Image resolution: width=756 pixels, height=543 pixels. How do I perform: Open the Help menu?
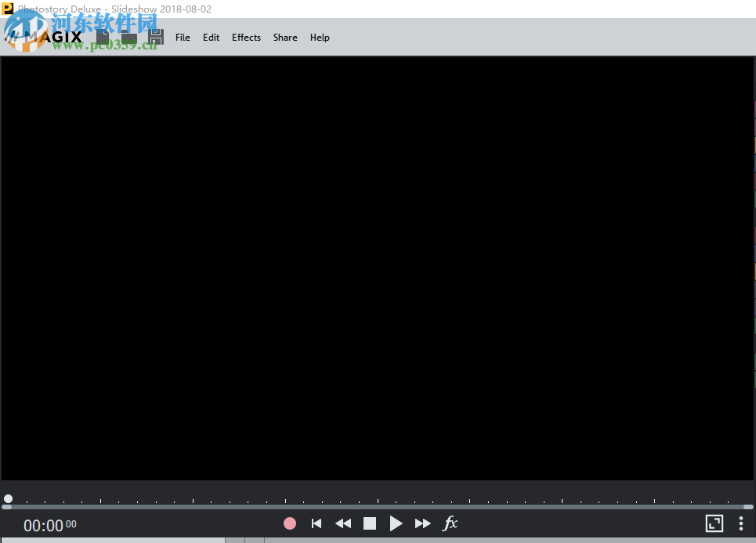point(320,37)
